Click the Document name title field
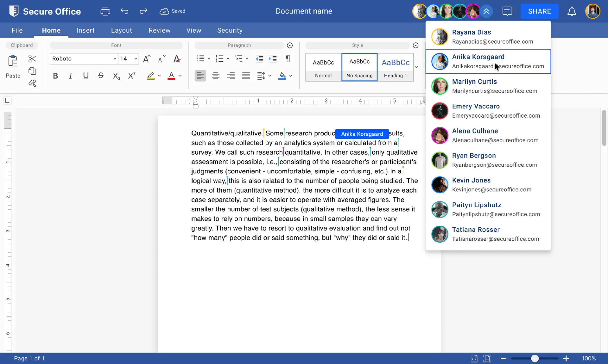Image resolution: width=608 pixels, height=364 pixels. [304, 11]
